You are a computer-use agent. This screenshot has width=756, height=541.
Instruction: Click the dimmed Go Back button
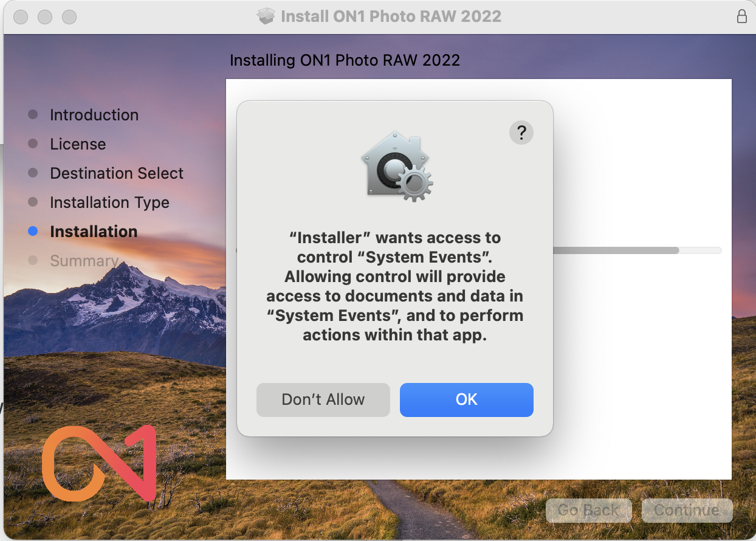tap(588, 510)
